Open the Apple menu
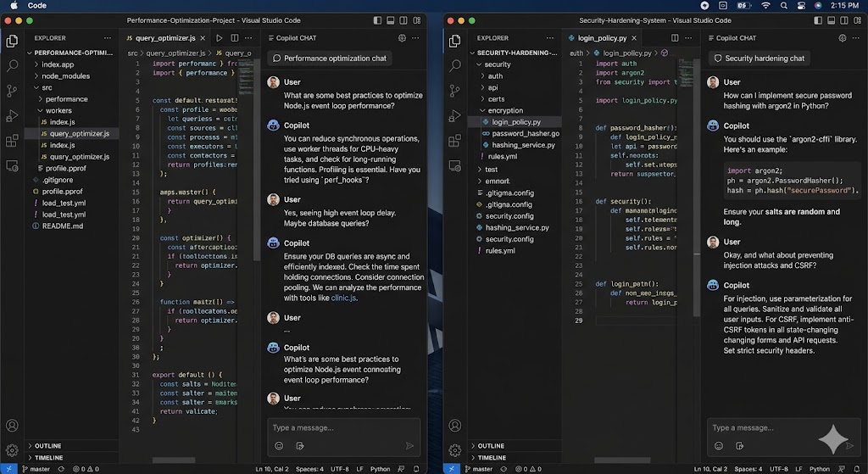This screenshot has width=868, height=474. (x=14, y=6)
